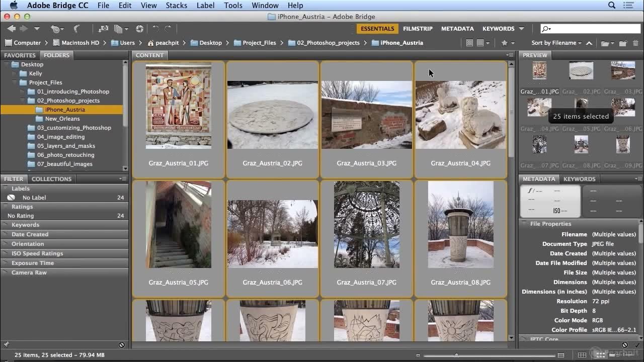Open recent file folder icon menu

pyautogui.click(x=608, y=43)
